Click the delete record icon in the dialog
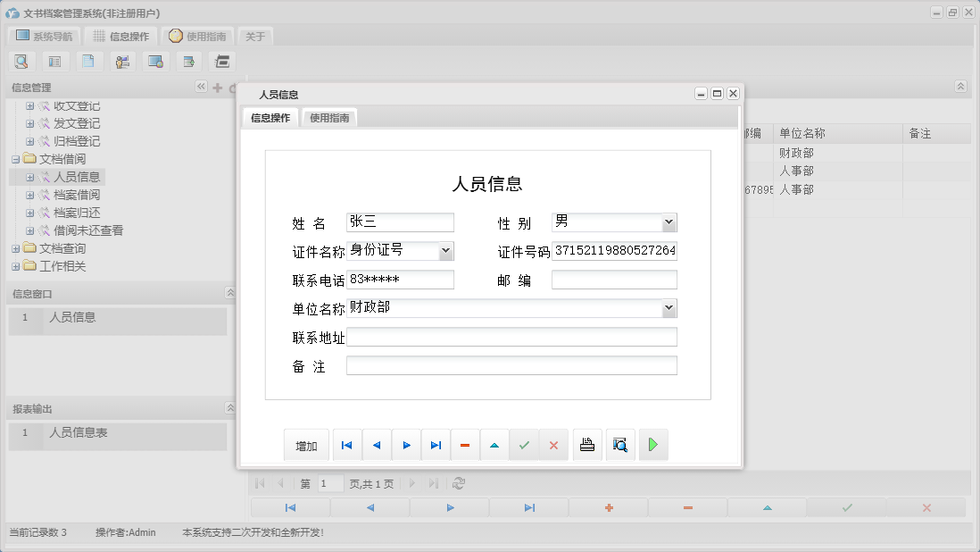Viewport: 980px width, 552px height. [x=465, y=444]
